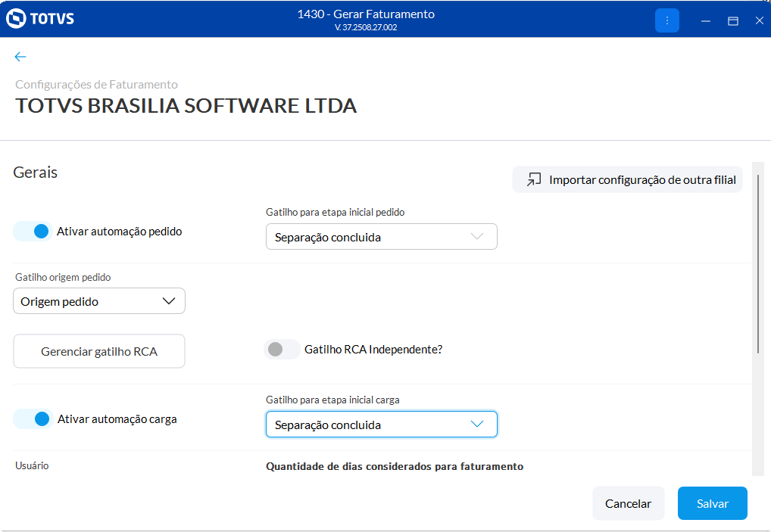Open the three-dot options menu

[667, 20]
